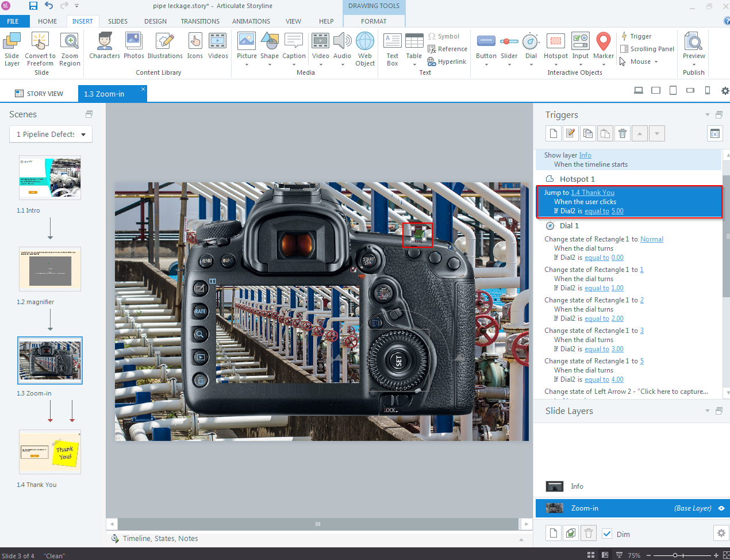Open the Illustrations library
This screenshot has height=560, width=730.
[x=165, y=46]
